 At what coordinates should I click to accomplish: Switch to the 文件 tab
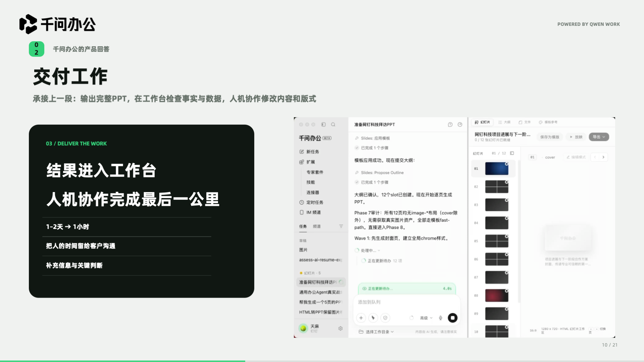pos(525,122)
